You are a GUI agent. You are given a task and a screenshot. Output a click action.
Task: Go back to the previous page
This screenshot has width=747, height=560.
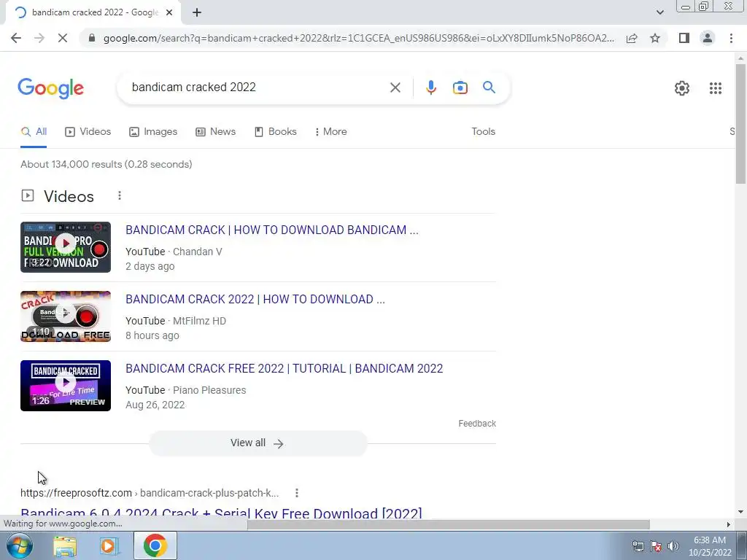tap(16, 38)
